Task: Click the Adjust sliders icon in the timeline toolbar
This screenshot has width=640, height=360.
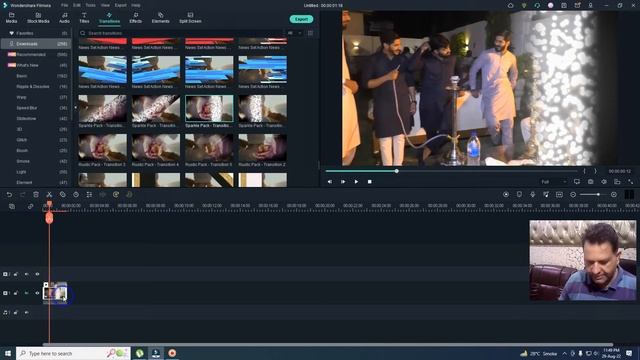Action: (x=89, y=195)
